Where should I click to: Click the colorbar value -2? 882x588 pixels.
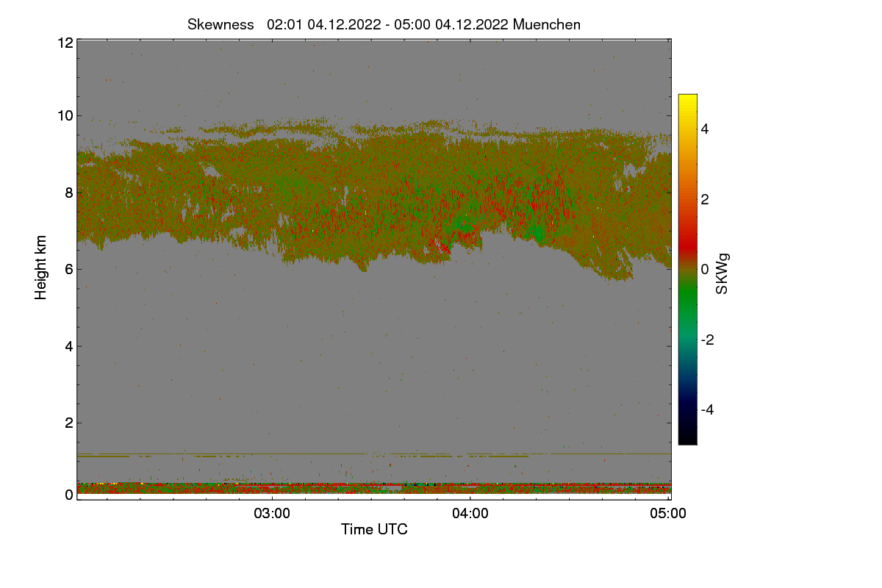[x=707, y=340]
